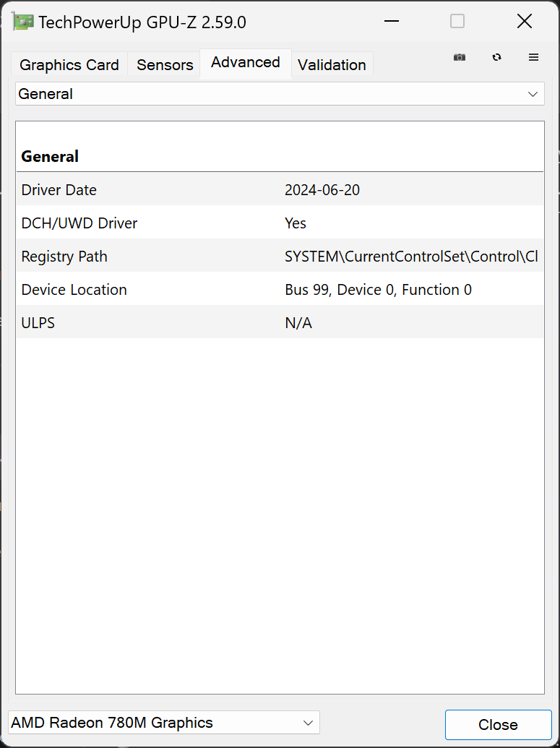The image size is (560, 748).
Task: Select the Advanced tab
Action: (245, 63)
